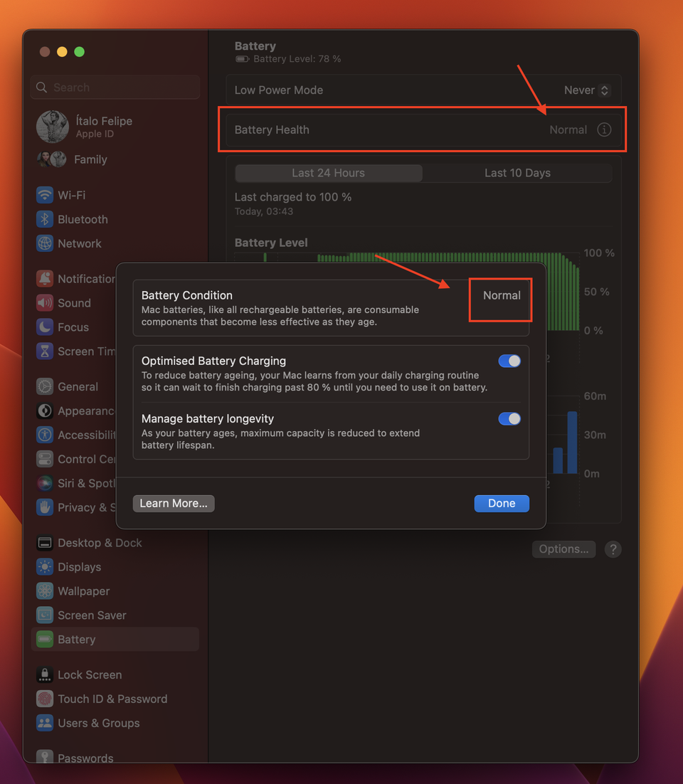The image size is (683, 784).
Task: Open the Network globe icon
Action: pos(45,243)
